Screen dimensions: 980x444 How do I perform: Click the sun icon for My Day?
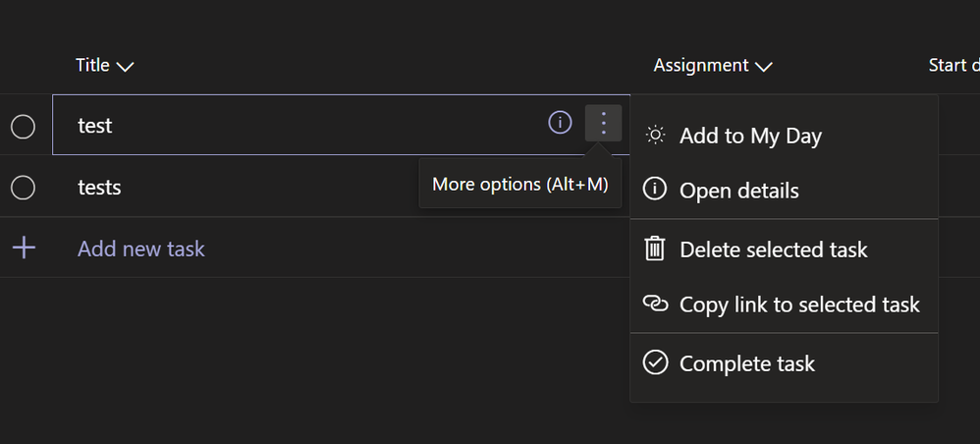[655, 136]
